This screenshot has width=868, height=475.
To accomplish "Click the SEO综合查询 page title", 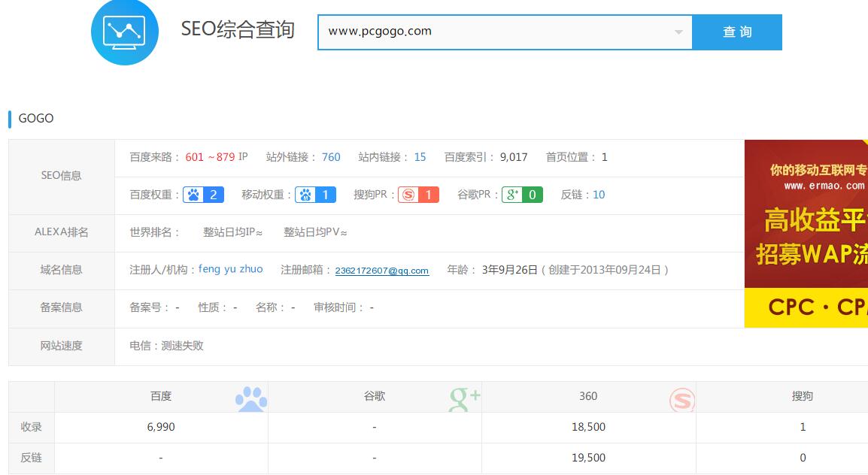I will pyautogui.click(x=238, y=29).
